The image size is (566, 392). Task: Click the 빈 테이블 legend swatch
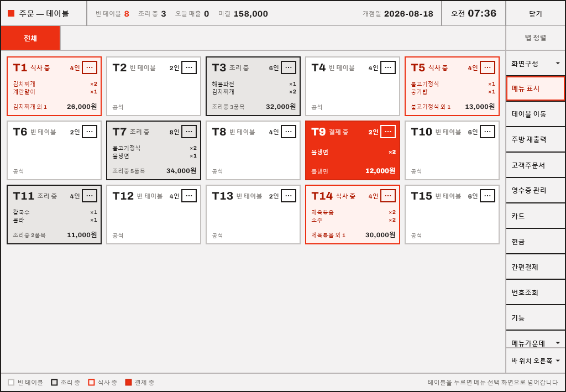coord(11,382)
